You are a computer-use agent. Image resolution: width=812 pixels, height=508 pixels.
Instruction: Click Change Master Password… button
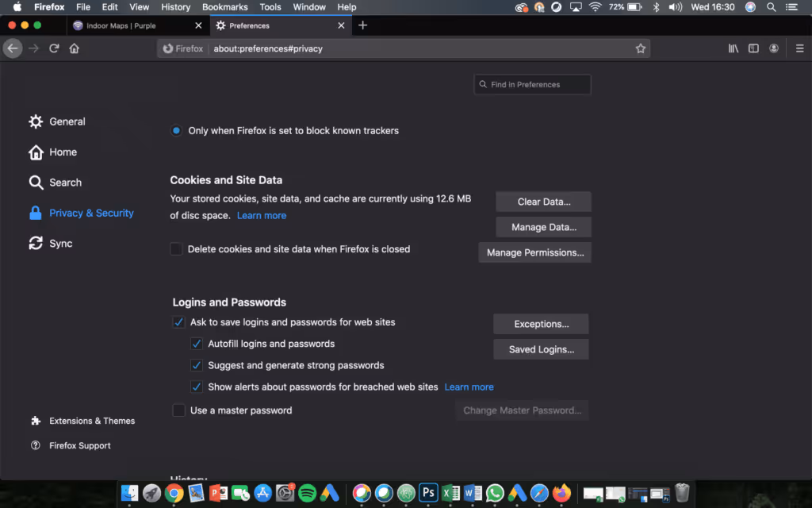pyautogui.click(x=522, y=410)
